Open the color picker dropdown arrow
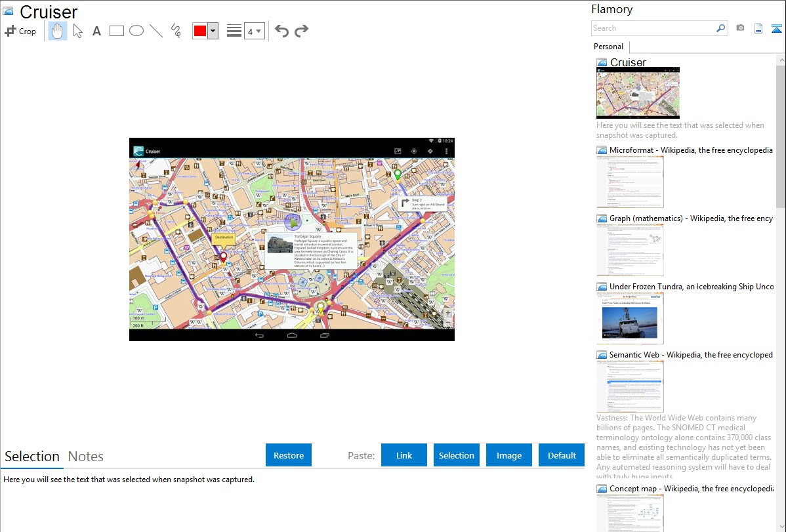This screenshot has width=786, height=532. (x=213, y=31)
